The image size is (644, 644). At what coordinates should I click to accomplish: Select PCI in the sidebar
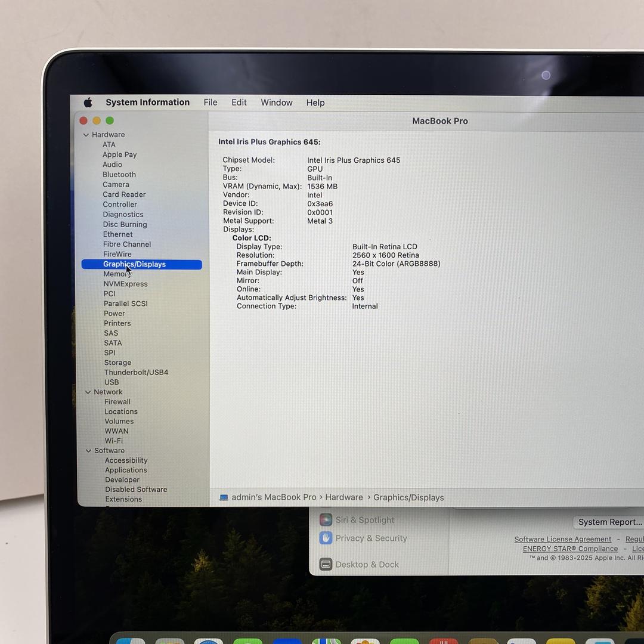click(110, 293)
